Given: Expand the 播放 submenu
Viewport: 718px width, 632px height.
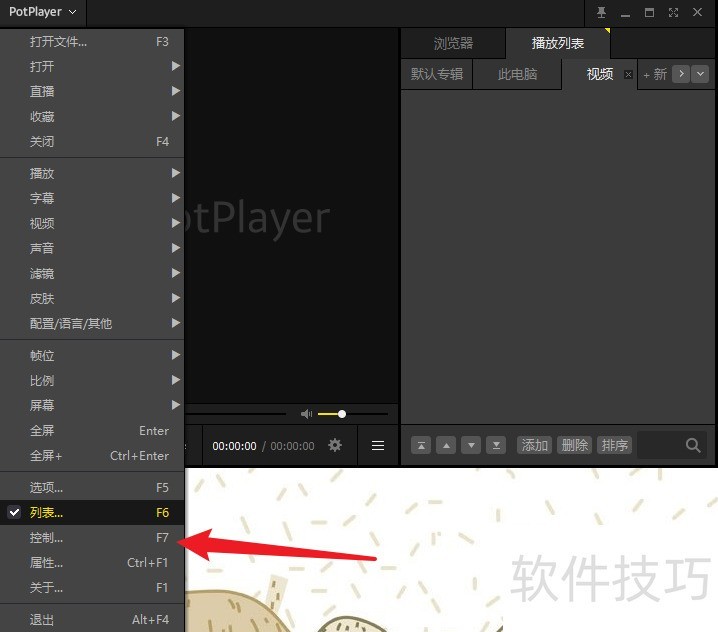Looking at the screenshot, I should click(x=92, y=173).
